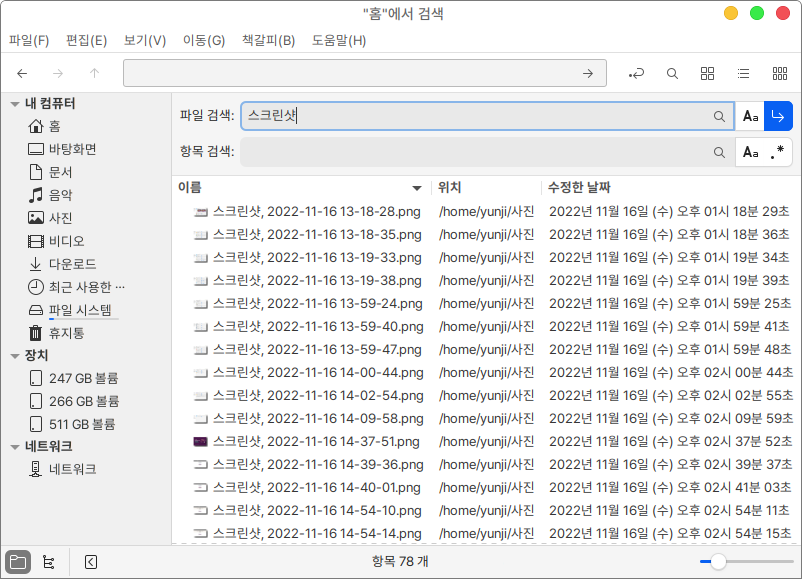Switch to compact view

click(780, 73)
